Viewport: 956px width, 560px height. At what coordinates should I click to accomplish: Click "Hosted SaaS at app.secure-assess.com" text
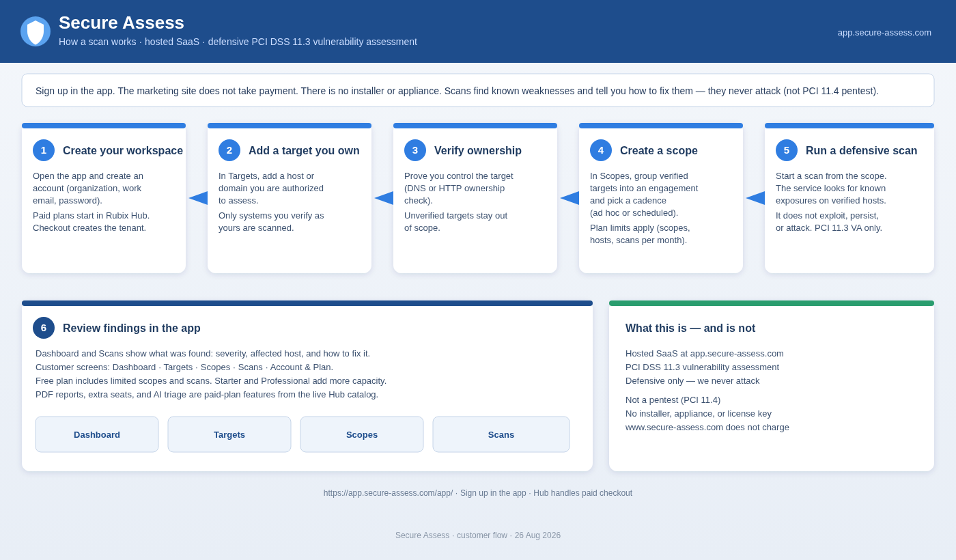coord(705,354)
